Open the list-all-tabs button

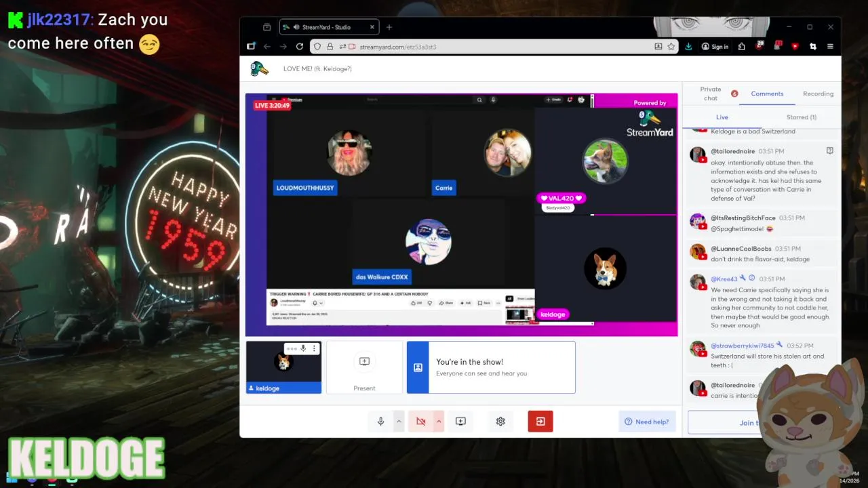[267, 27]
